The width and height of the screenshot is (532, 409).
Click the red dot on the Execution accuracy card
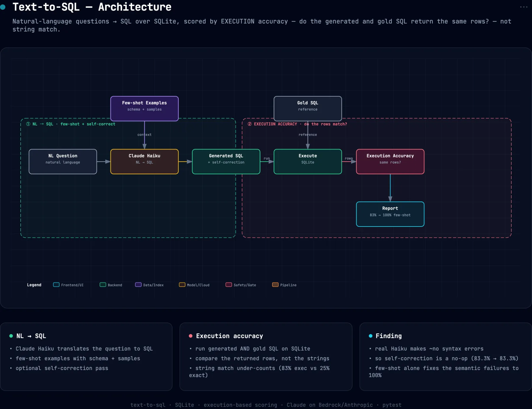point(191,336)
